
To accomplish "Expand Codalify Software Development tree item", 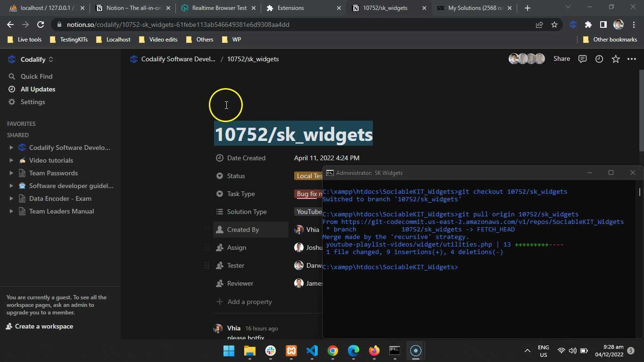I will point(11,148).
